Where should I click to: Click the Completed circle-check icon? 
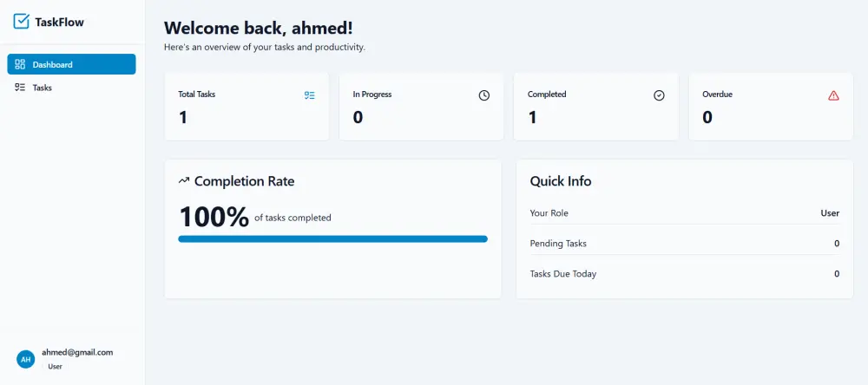point(659,95)
